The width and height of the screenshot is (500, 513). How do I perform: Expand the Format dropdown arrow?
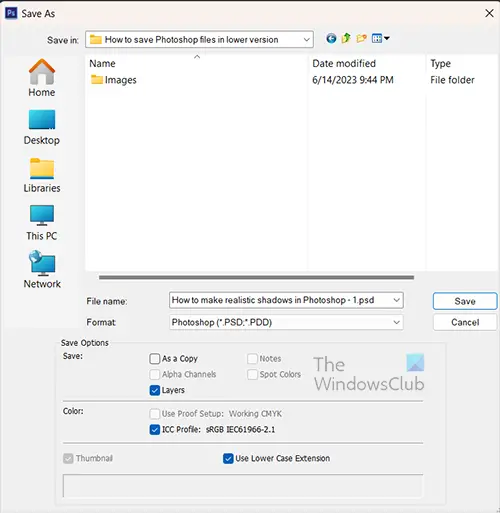pos(396,322)
